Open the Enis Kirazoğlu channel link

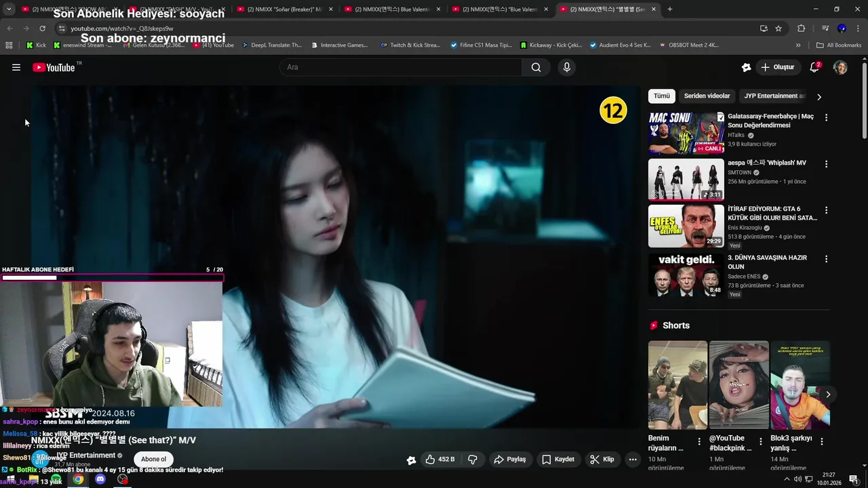point(745,228)
